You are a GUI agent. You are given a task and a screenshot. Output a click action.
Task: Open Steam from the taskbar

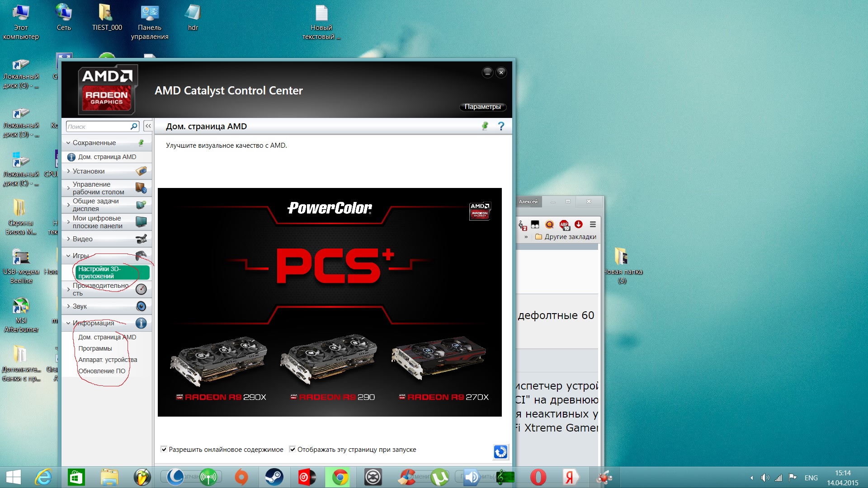tap(274, 477)
